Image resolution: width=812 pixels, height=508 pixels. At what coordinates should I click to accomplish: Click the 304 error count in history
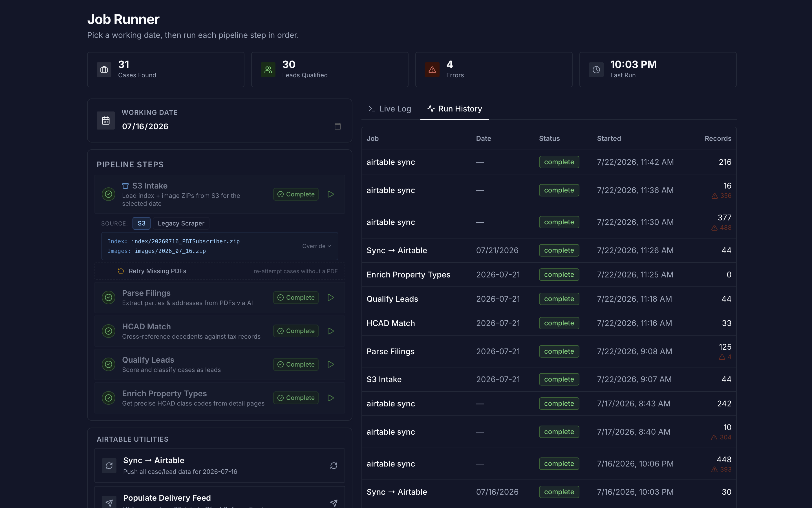click(725, 437)
